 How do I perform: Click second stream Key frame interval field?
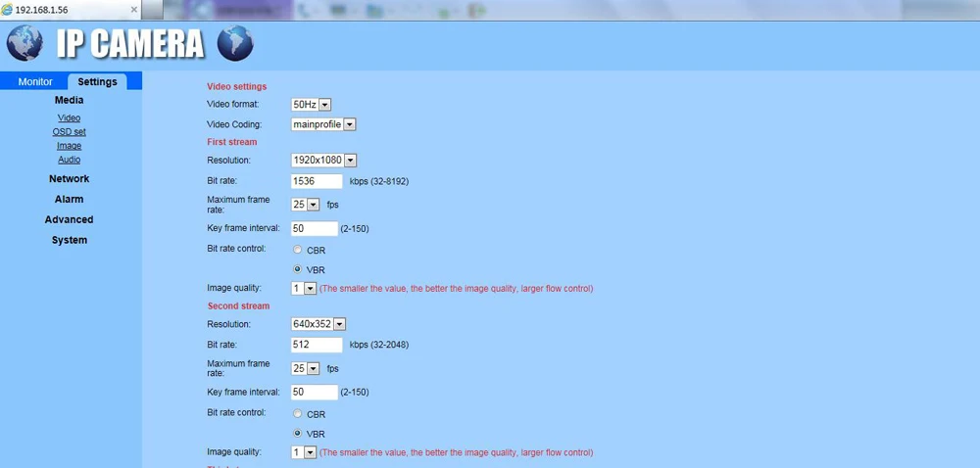pyautogui.click(x=315, y=392)
